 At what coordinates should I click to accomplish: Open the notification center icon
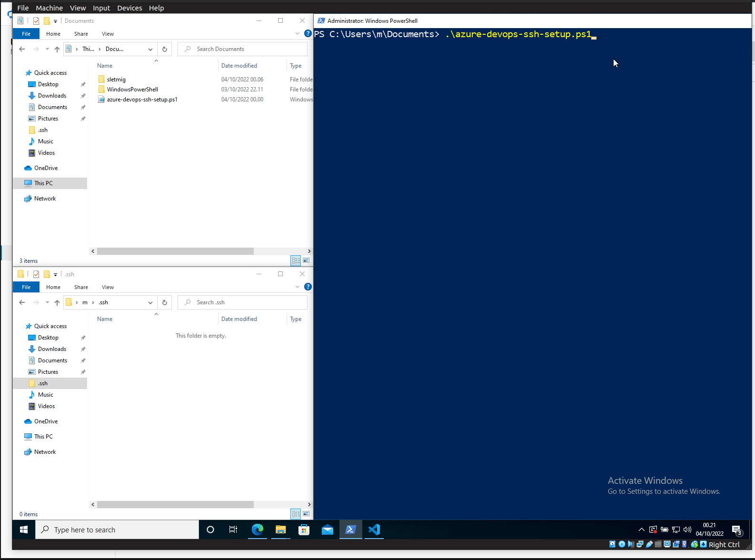(737, 530)
